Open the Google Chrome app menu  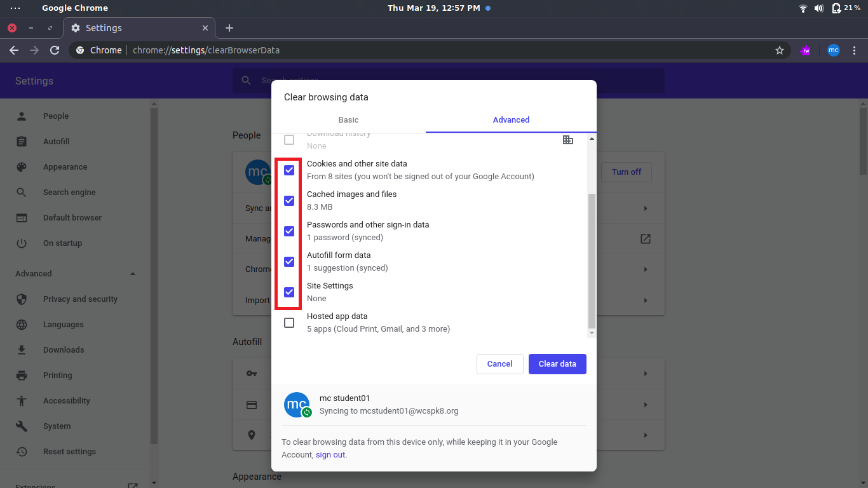coord(75,8)
